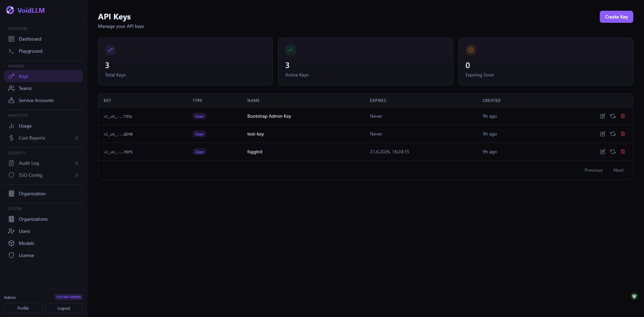Screen dimensions: 644x317
Task: Click the KEY column header
Action: point(107,100)
